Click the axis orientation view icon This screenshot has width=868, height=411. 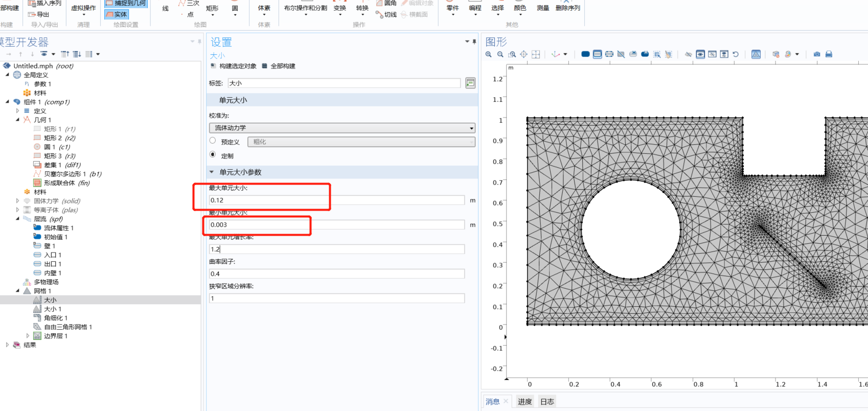click(x=556, y=54)
